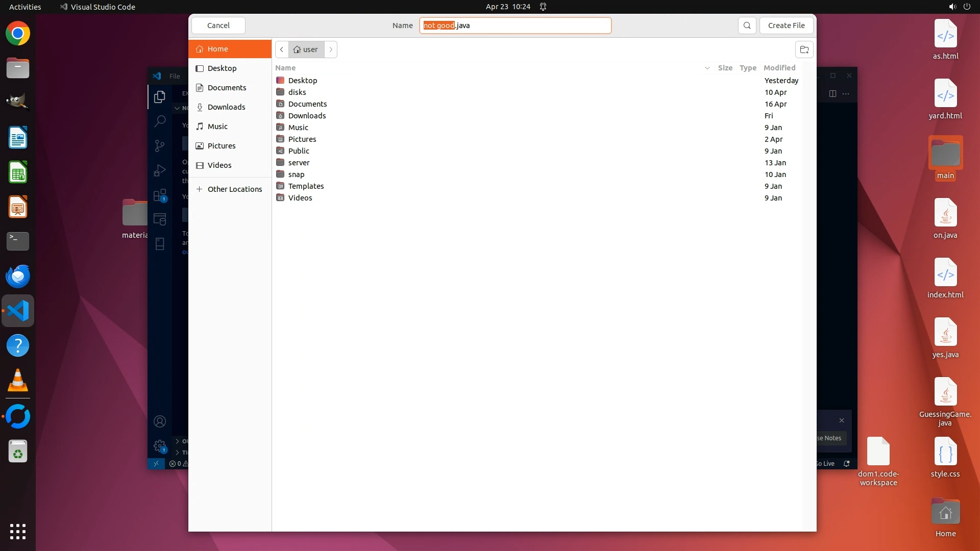
Task: Open VS Code Explorer icon in activity bar
Action: [x=160, y=96]
